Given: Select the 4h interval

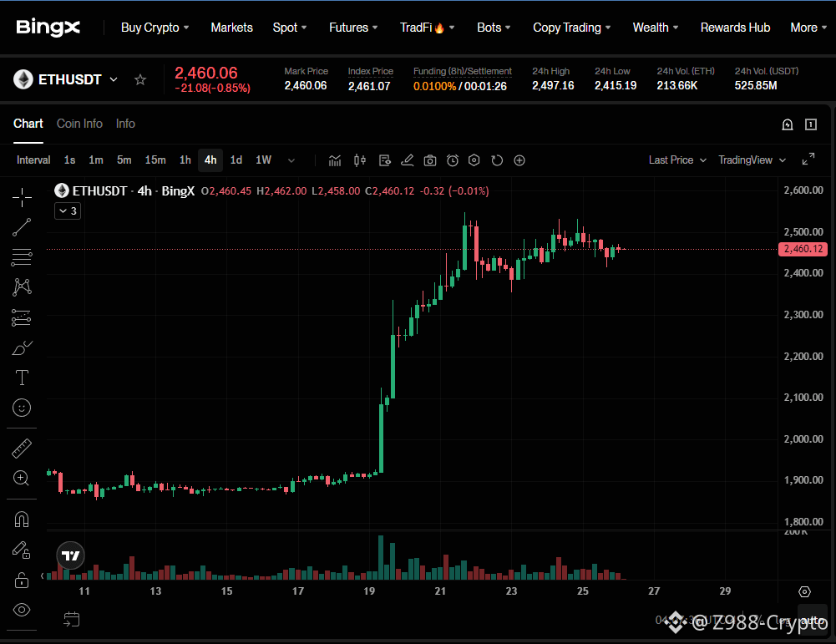Looking at the screenshot, I should pos(210,160).
